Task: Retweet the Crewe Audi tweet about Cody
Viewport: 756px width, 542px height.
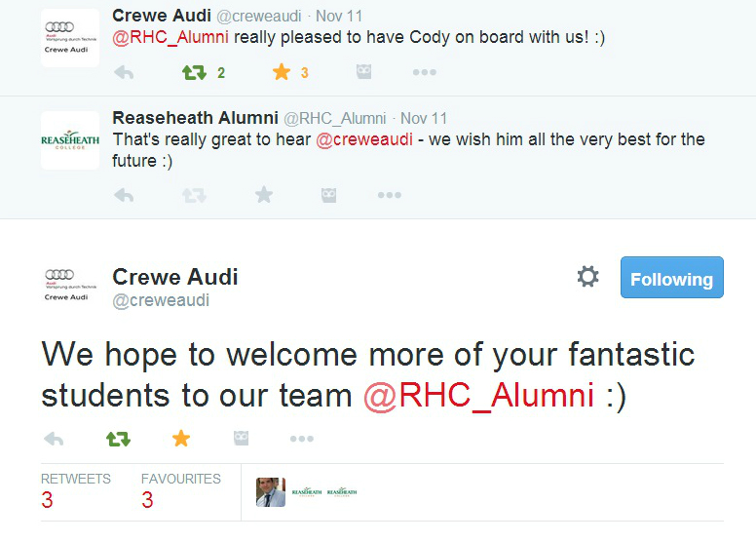Action: pyautogui.click(x=195, y=72)
